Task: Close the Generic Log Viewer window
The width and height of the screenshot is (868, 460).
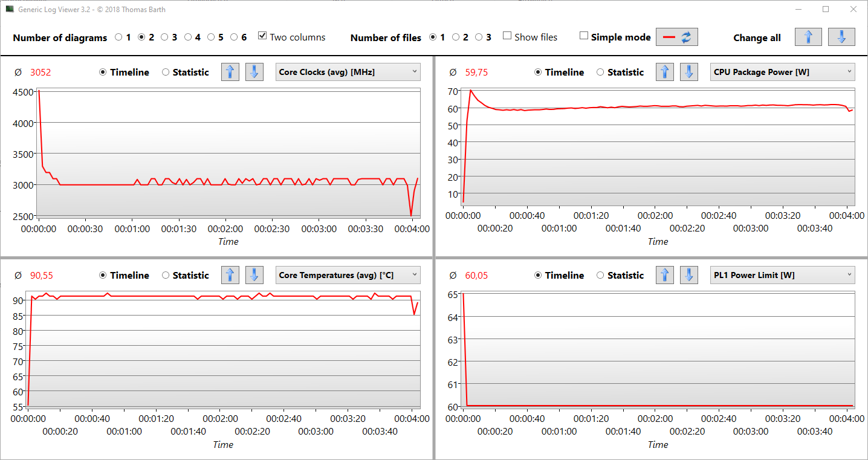Action: click(x=853, y=9)
